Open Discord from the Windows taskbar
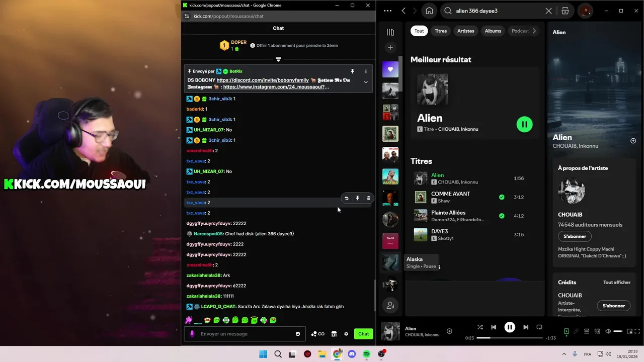 [x=352, y=354]
